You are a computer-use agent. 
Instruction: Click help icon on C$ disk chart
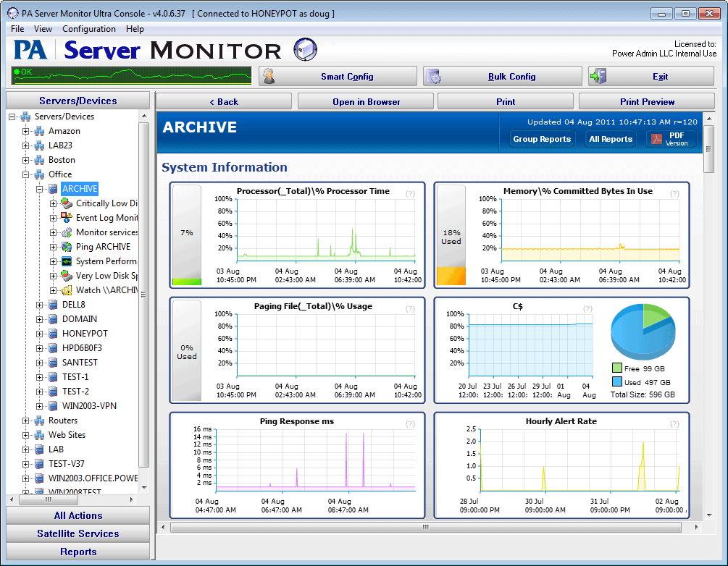tap(587, 308)
